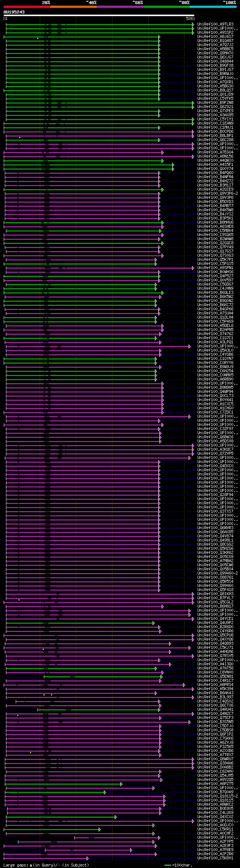
Task: Select the last hit UniRef100_C5K8V1
Action: (215, 858)
